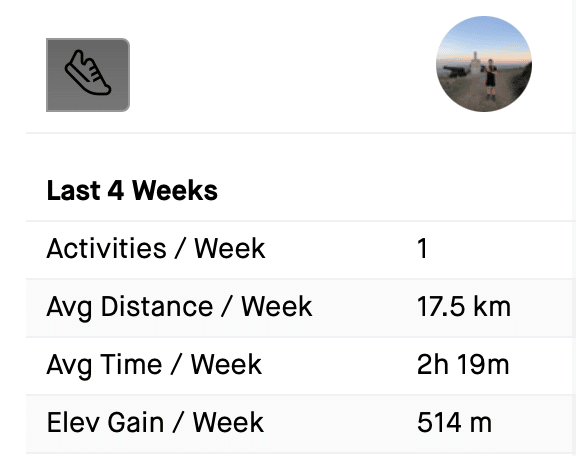576x456 pixels.
Task: Select the running shoe sport icon
Action: coord(88,73)
